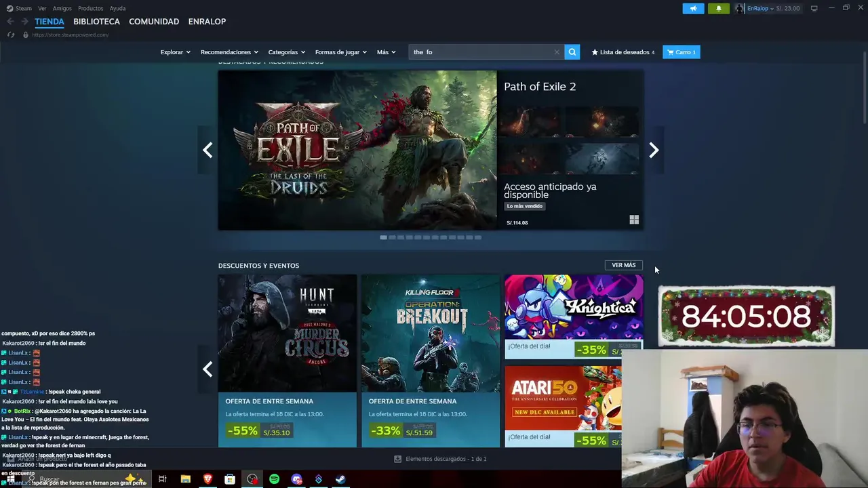Expand the Formas de jugar dropdown
The height and width of the screenshot is (488, 868).
[x=340, y=52]
